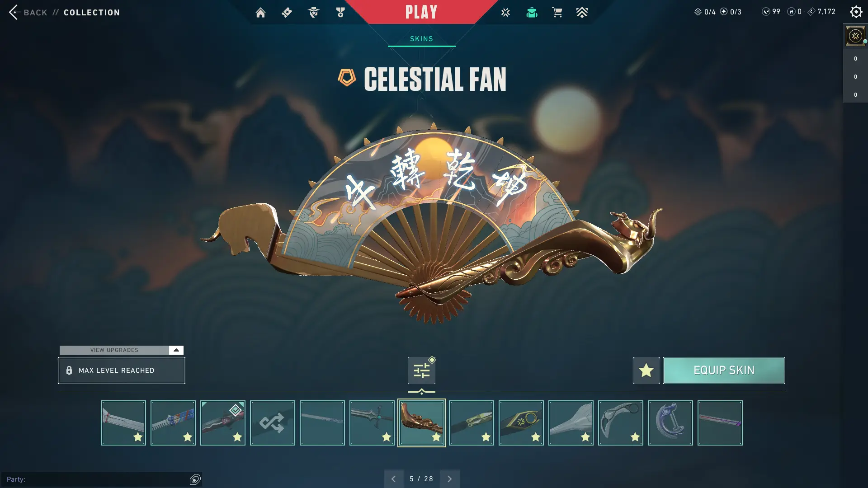Screen dimensions: 868x488
Task: Click the skin variants sliders icon
Action: pyautogui.click(x=422, y=371)
